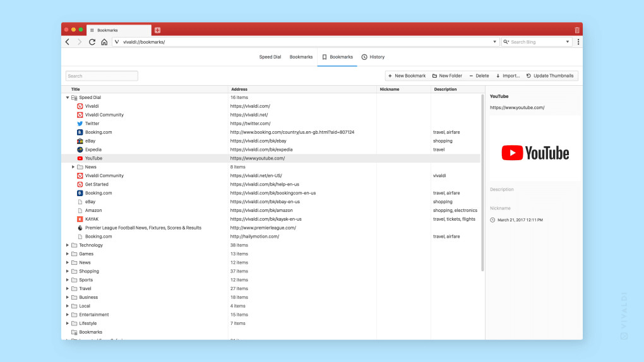Click the YouTube URL in details panel
Viewport: 644px width, 362px height.
(x=517, y=108)
